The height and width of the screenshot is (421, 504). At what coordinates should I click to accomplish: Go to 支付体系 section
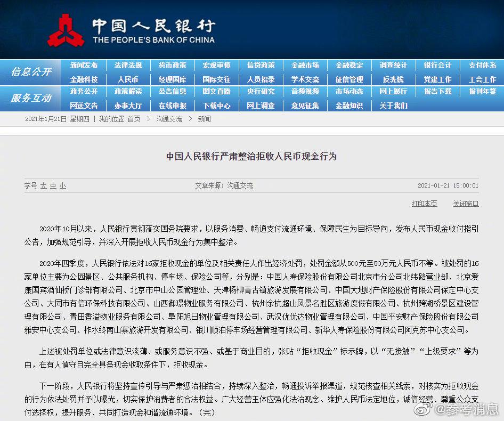pyautogui.click(x=483, y=66)
